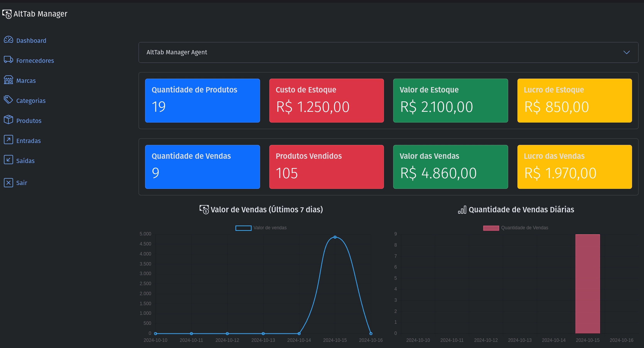This screenshot has height=348, width=644.
Task: Click the AltTab Manager logo icon
Action: pyautogui.click(x=7, y=14)
